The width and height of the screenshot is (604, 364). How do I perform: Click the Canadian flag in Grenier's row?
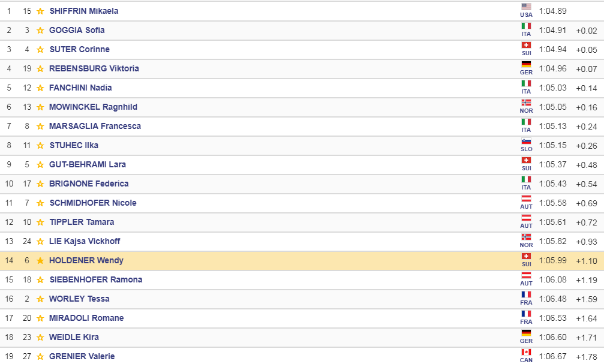[526, 353]
